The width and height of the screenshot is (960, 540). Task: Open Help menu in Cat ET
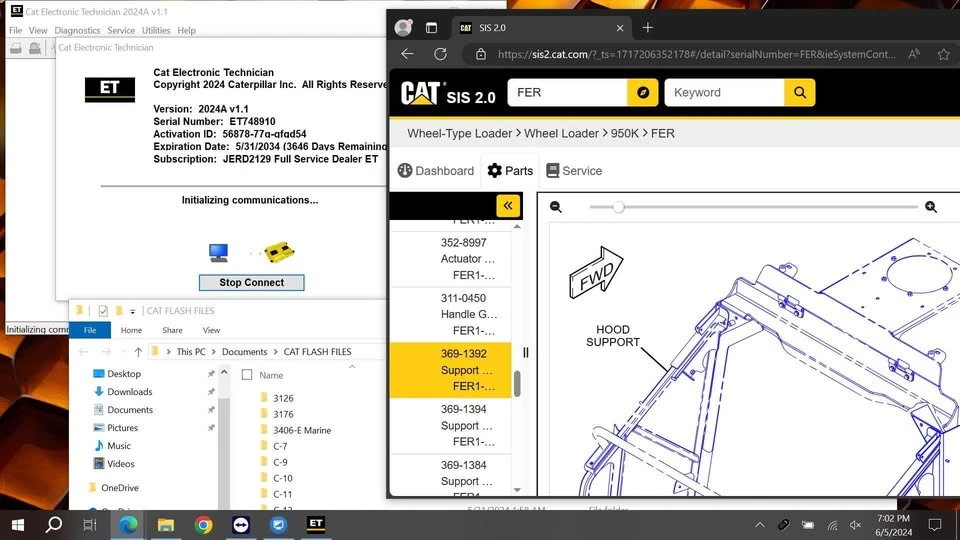pyautogui.click(x=187, y=30)
